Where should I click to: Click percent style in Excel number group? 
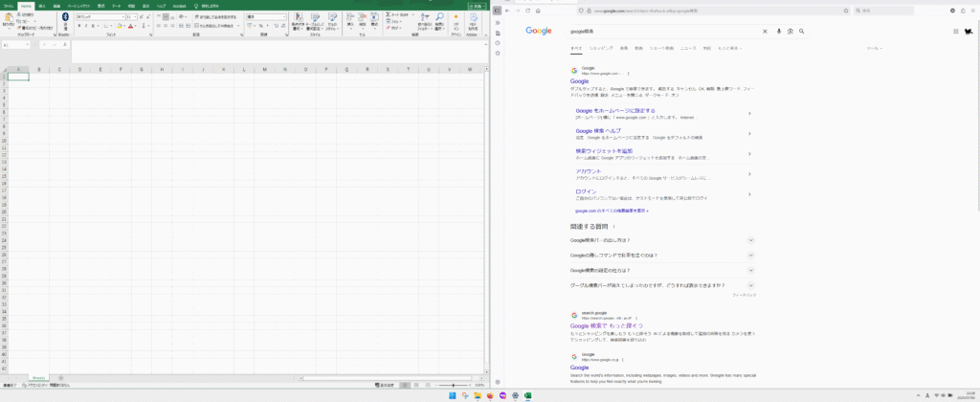coord(260,26)
